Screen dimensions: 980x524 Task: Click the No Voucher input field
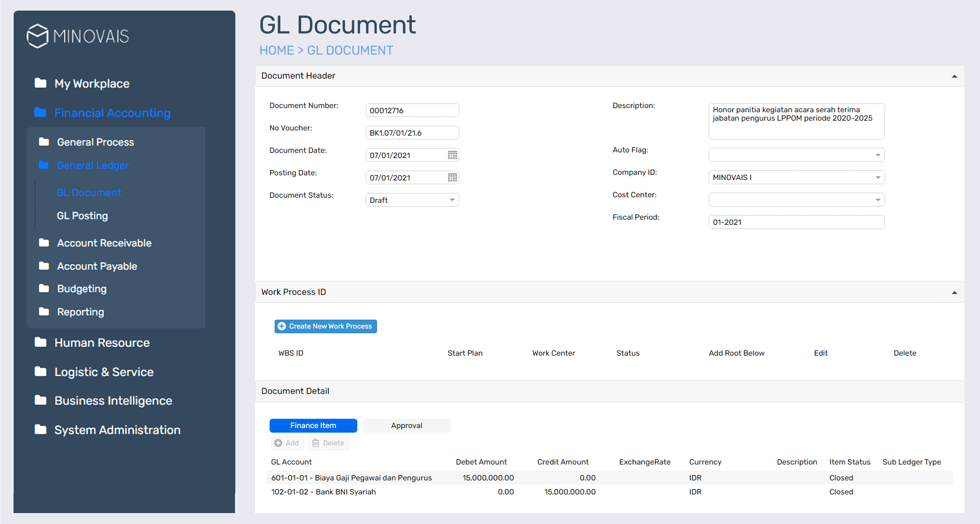pyautogui.click(x=411, y=133)
